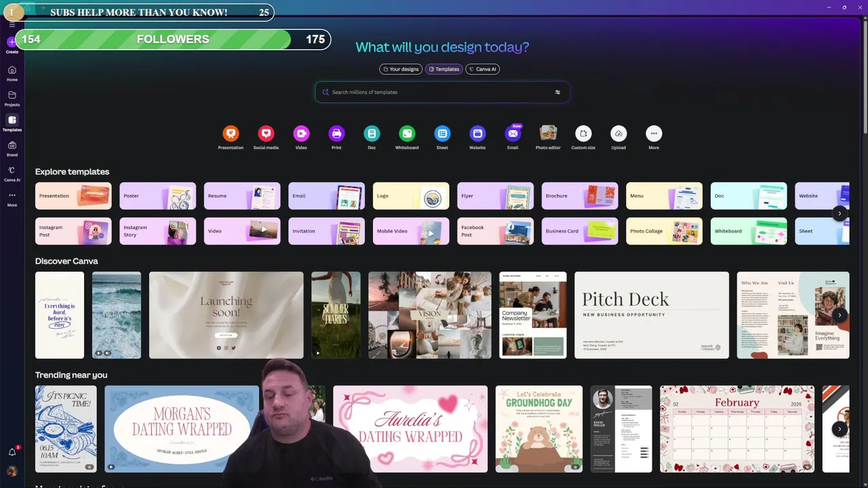
Task: Select the Business Card category
Action: point(580,231)
